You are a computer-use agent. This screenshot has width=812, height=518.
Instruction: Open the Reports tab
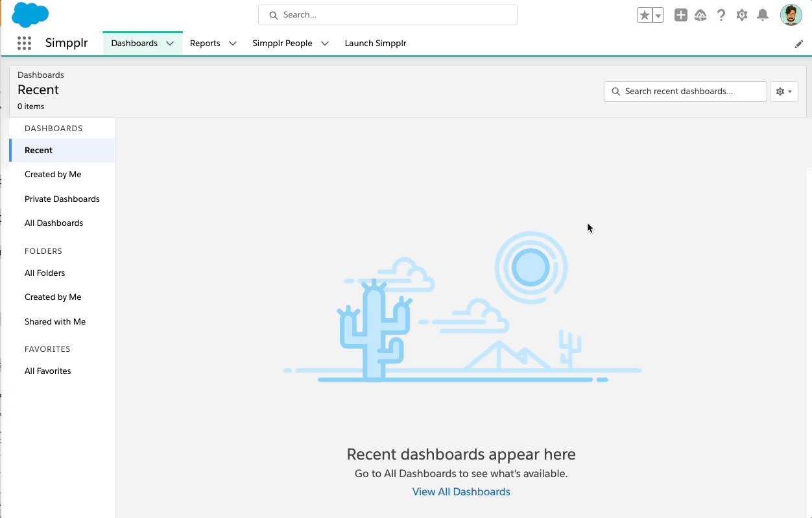coord(205,43)
